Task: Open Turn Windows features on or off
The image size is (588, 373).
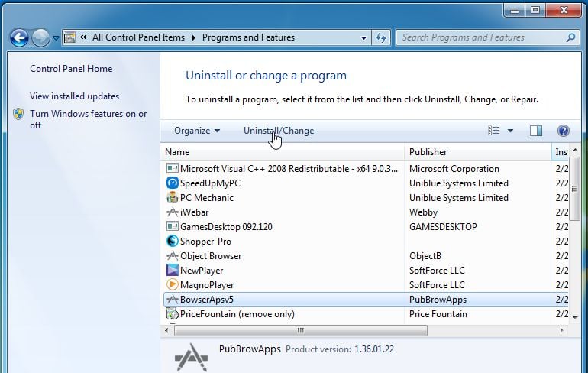Action: coord(89,119)
